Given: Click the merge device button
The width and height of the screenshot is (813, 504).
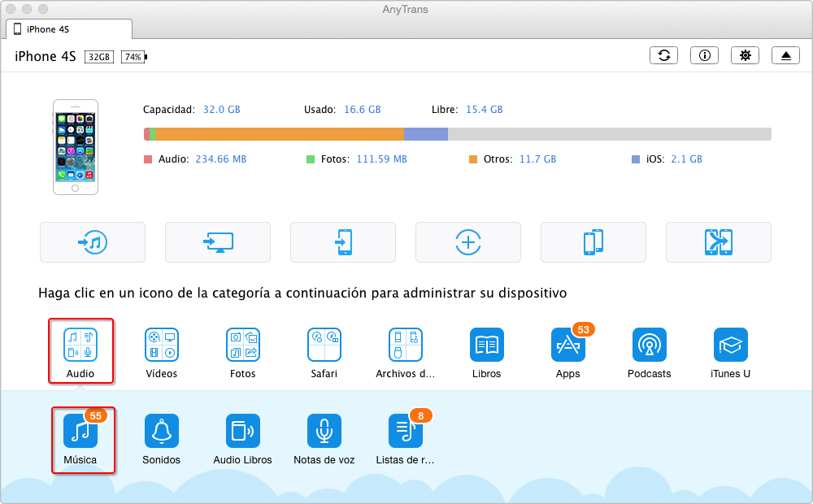Looking at the screenshot, I should coord(719,242).
